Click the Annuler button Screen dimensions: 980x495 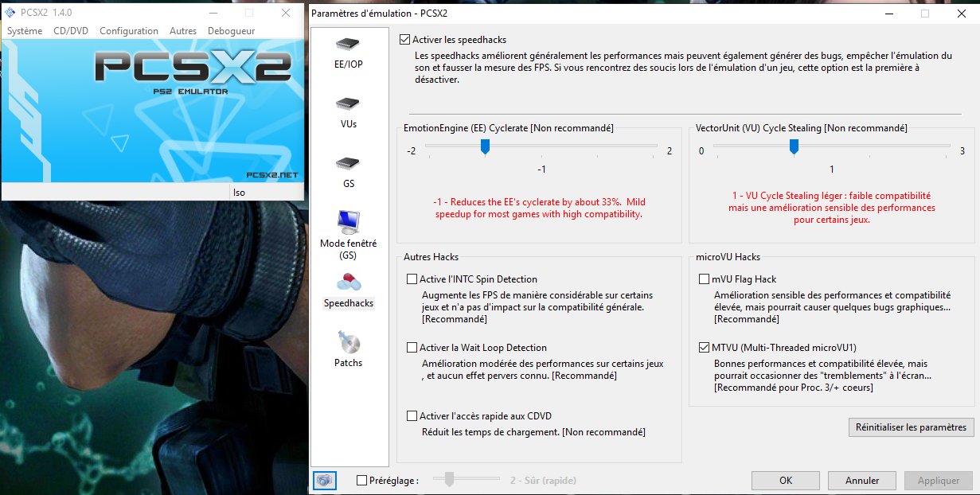[862, 481]
